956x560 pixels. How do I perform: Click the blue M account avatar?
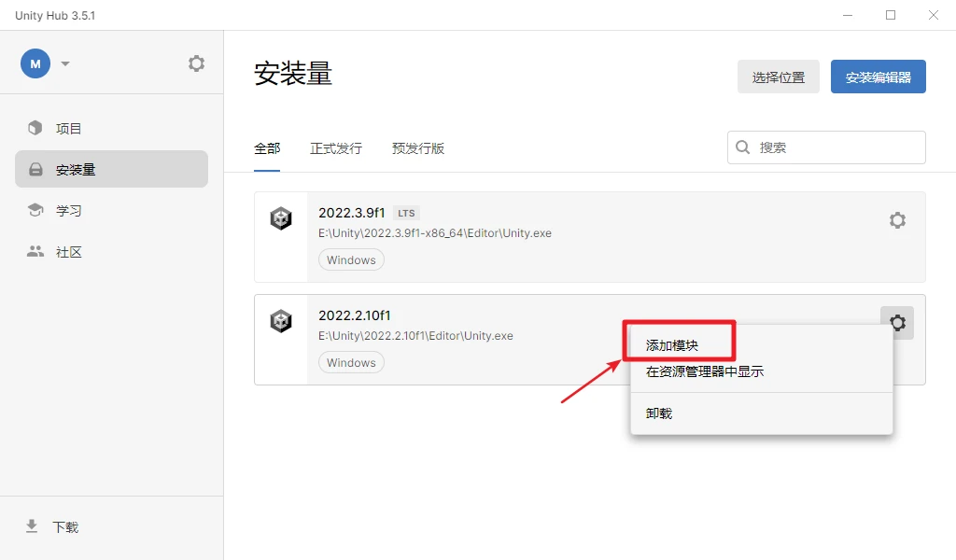[x=35, y=63]
